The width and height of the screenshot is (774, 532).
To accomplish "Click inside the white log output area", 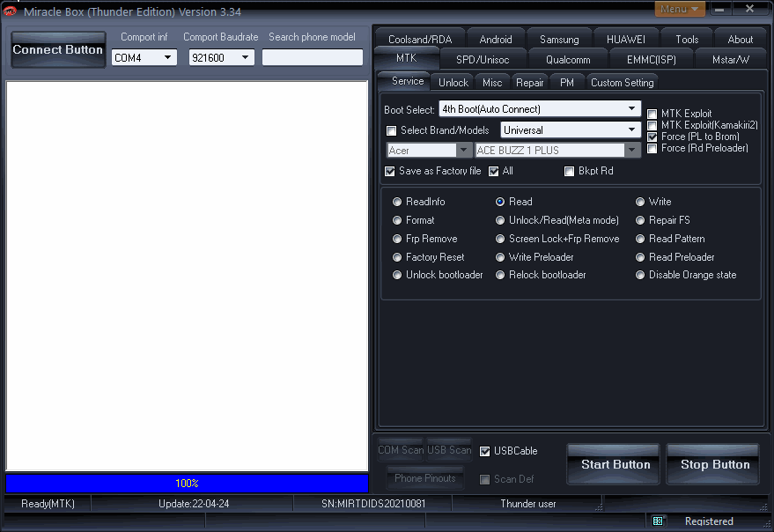I will [187, 276].
